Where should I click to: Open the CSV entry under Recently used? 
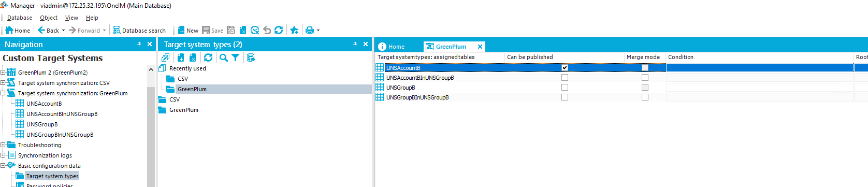click(183, 79)
